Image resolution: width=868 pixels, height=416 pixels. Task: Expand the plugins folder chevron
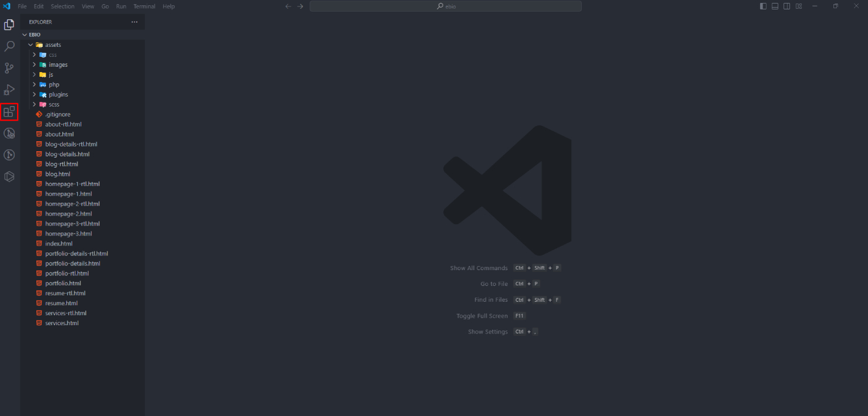pyautogui.click(x=35, y=94)
